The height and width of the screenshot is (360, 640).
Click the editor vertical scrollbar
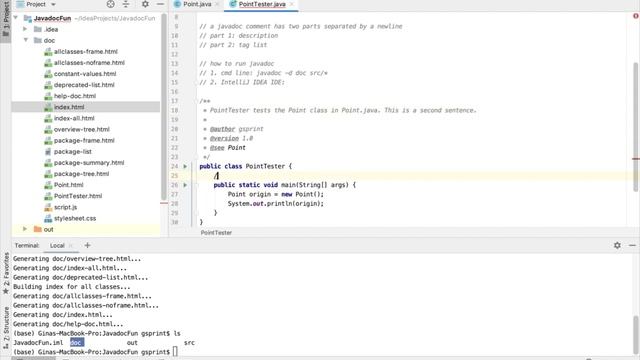click(636, 127)
